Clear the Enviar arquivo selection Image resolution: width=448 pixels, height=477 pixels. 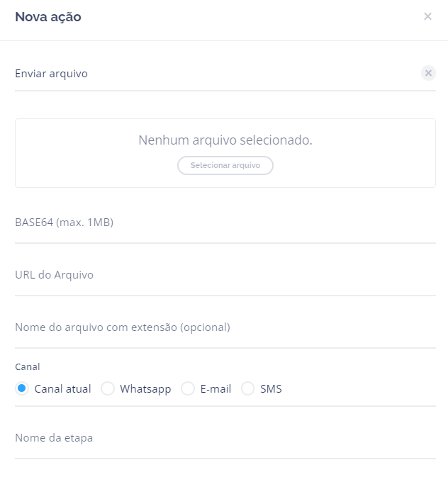pos(428,73)
